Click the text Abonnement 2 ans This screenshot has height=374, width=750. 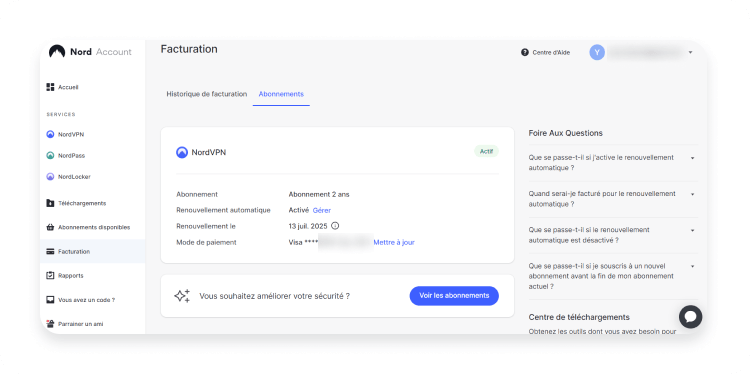tap(319, 194)
